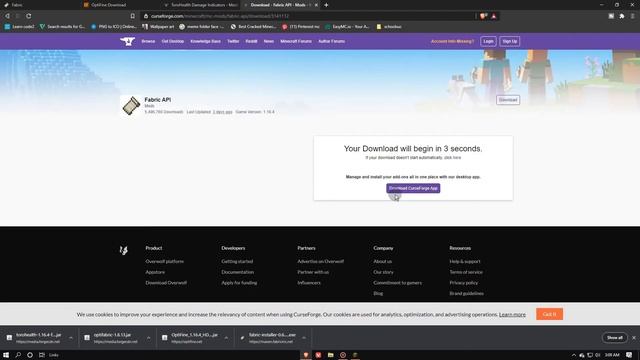The image size is (640, 360).
Task: Click 'click here' manual download link
Action: point(453,158)
